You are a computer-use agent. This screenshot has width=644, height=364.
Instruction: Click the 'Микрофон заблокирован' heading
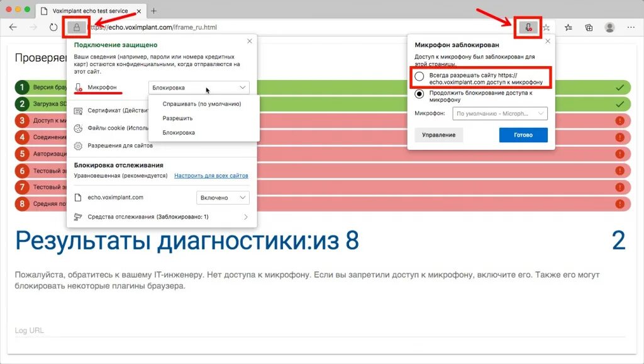[457, 45]
